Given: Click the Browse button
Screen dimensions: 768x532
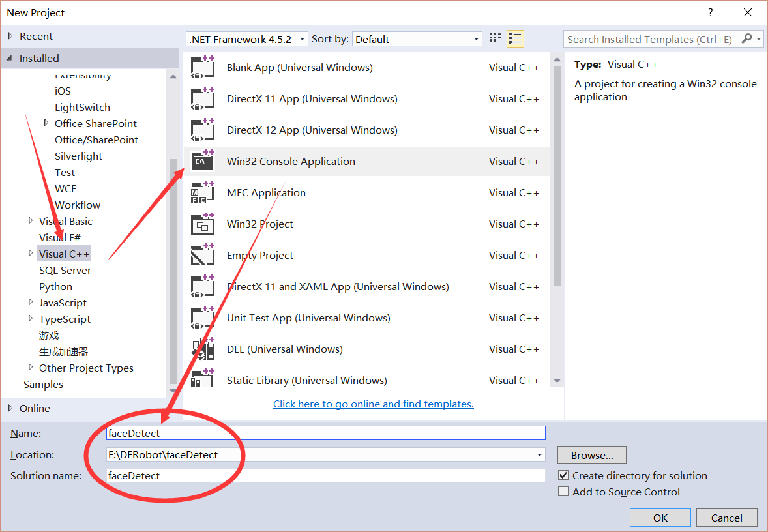Looking at the screenshot, I should coord(591,454).
